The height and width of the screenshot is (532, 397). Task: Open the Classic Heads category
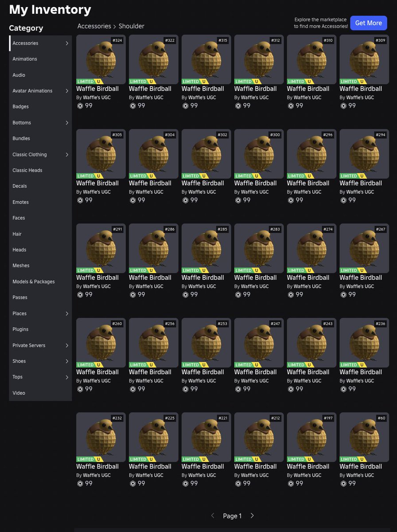40,170
